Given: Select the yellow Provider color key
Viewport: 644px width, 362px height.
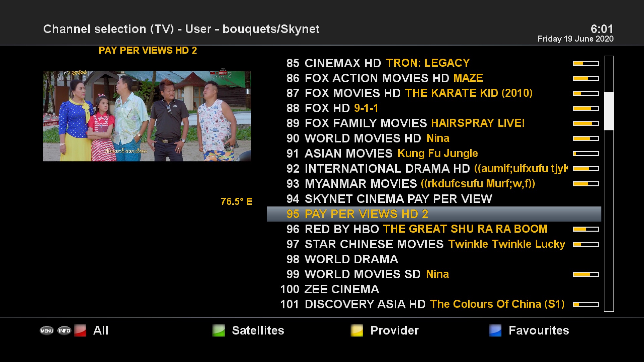Looking at the screenshot, I should (357, 330).
